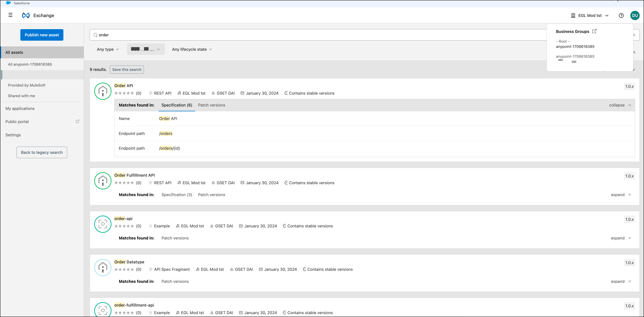Click Back to legacy search button
The height and width of the screenshot is (317, 644).
click(x=42, y=152)
